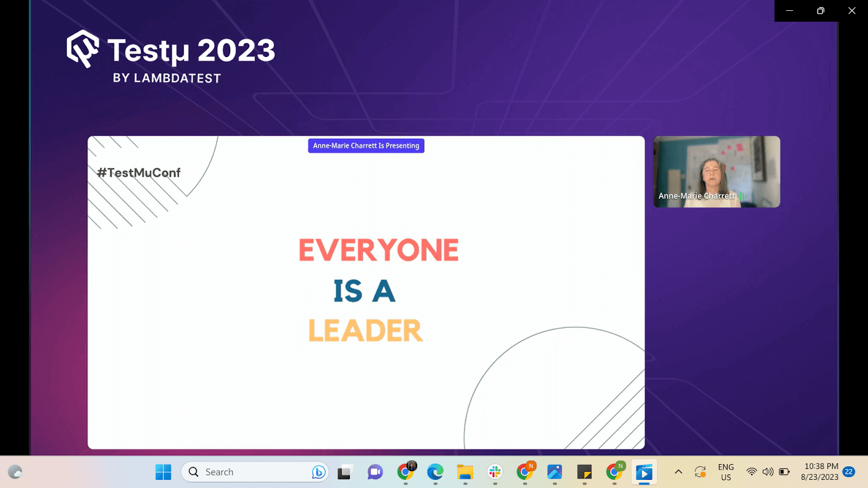This screenshot has height=488, width=868.
Task: Minimize the video player window
Action: coord(790,11)
